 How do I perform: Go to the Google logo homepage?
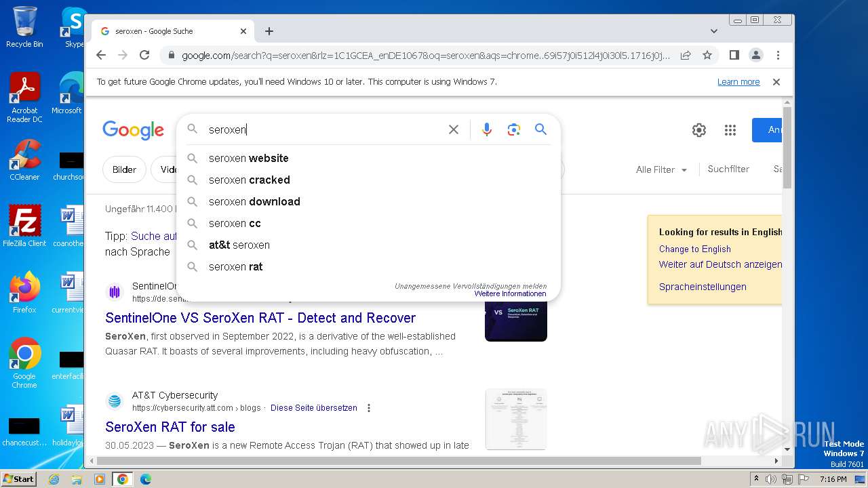coord(133,129)
